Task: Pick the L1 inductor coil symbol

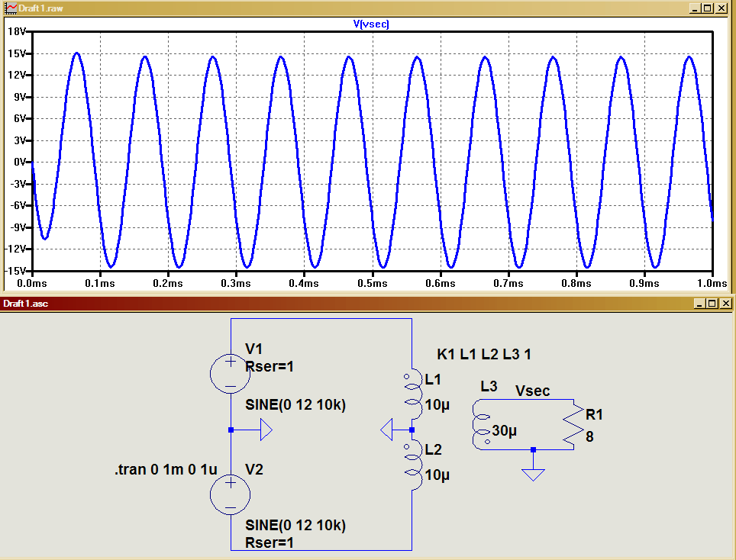Action: [412, 393]
